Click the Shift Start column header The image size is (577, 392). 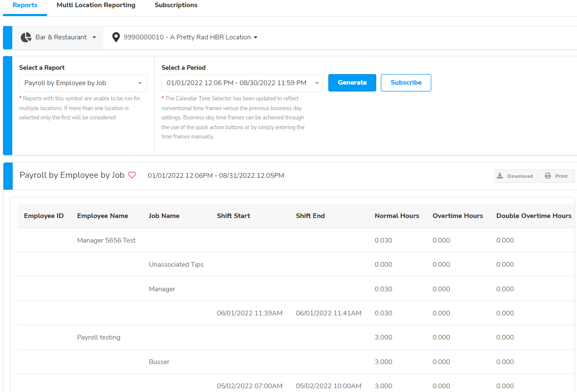tap(233, 216)
